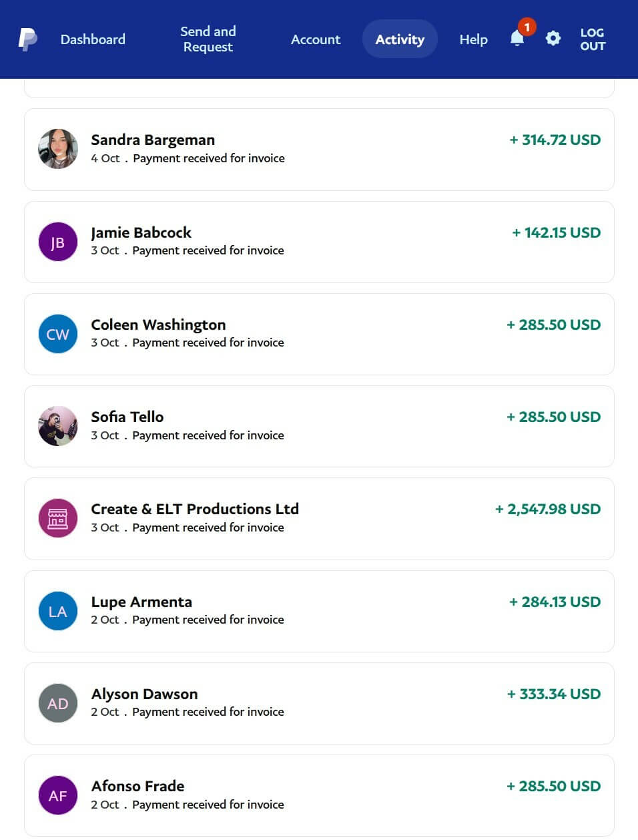Open Jamie Babcock's payment entry name
Screen dimensions: 638x840
click(141, 232)
